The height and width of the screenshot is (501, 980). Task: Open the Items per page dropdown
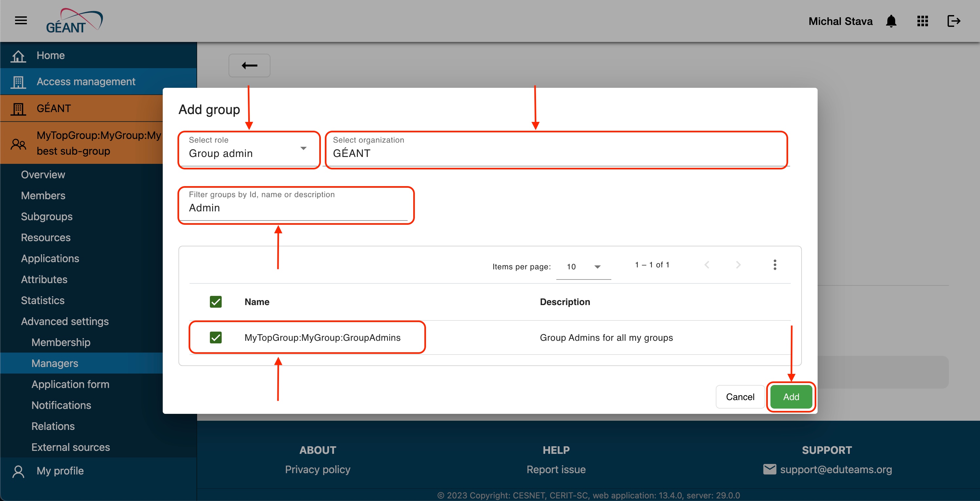583,267
